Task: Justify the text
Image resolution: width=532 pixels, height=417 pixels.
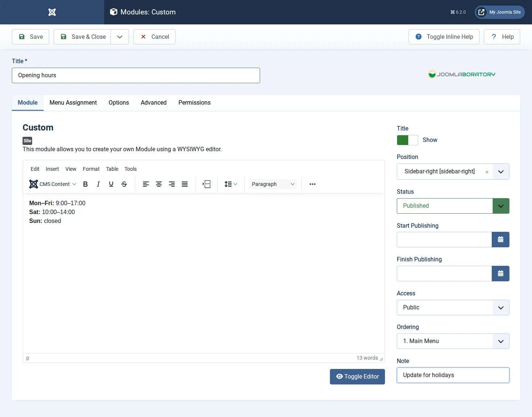Action: tap(185, 184)
